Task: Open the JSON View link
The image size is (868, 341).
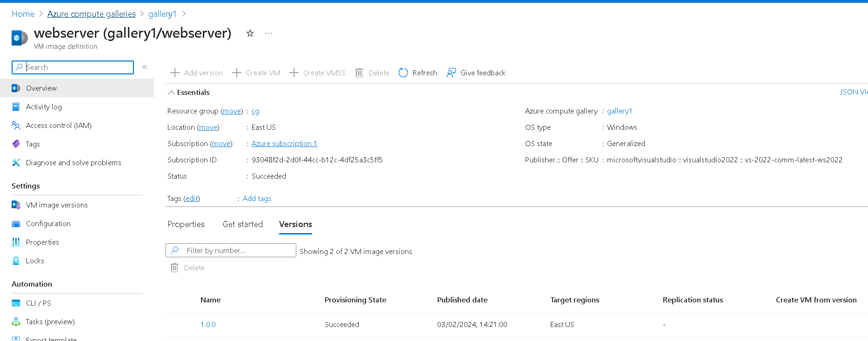Action: 854,92
